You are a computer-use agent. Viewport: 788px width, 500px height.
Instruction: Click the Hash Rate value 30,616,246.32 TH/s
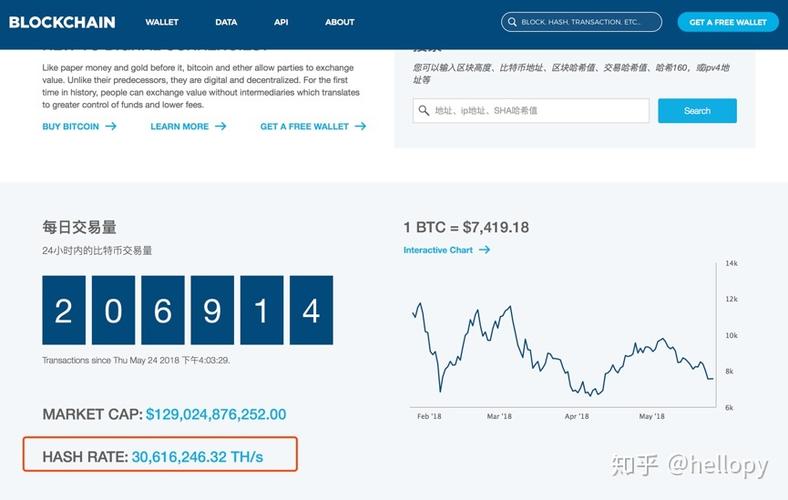(x=213, y=457)
